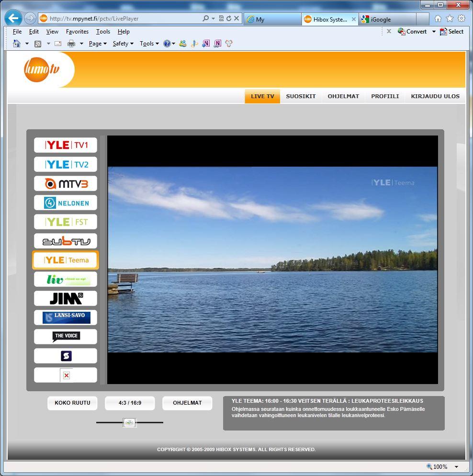Open the Tools menu in the menu bar
Image resolution: width=473 pixels, height=476 pixels.
click(x=103, y=32)
